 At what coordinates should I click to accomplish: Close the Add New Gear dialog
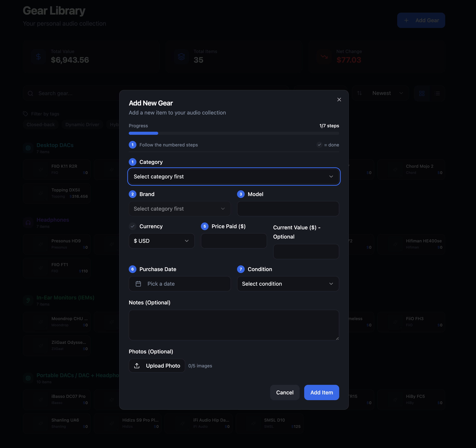pyautogui.click(x=339, y=99)
